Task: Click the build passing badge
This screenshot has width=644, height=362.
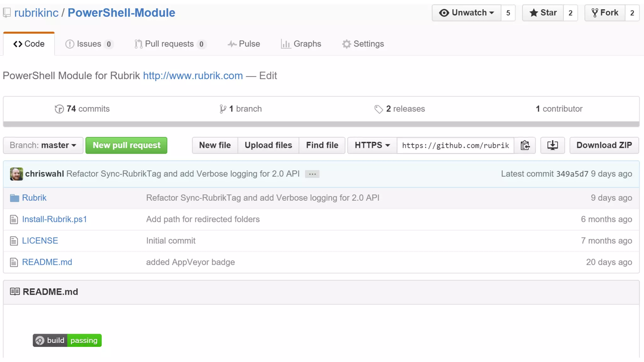Action: pos(67,340)
